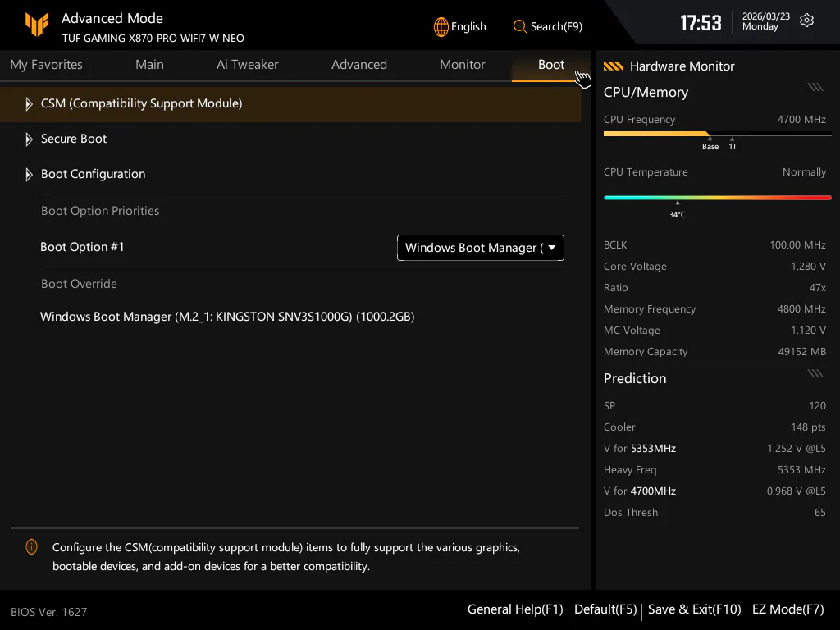
Task: Open the Boot Option #1 dropdown
Action: pos(481,248)
